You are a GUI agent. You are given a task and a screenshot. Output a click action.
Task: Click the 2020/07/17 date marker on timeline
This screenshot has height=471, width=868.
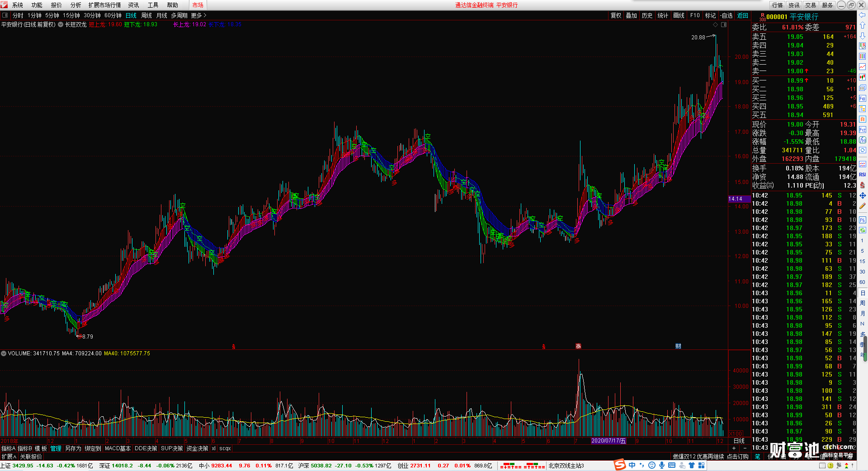tap(609, 441)
